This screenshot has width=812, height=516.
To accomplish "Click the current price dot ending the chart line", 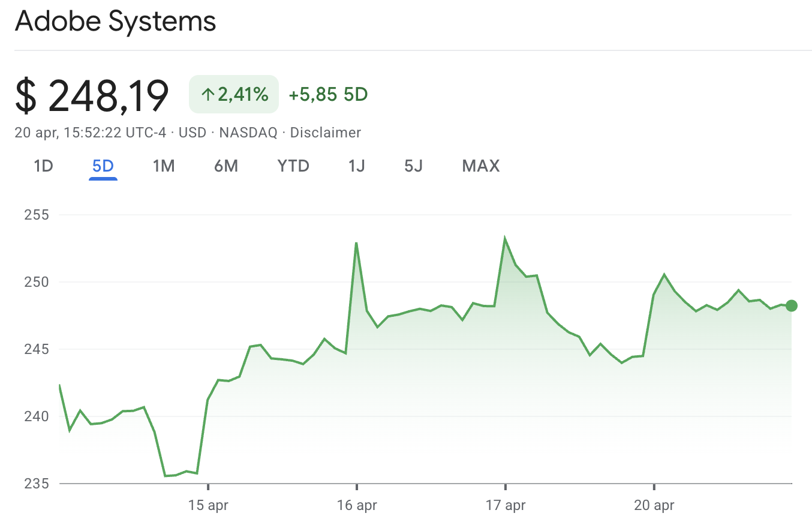I will click(x=792, y=306).
